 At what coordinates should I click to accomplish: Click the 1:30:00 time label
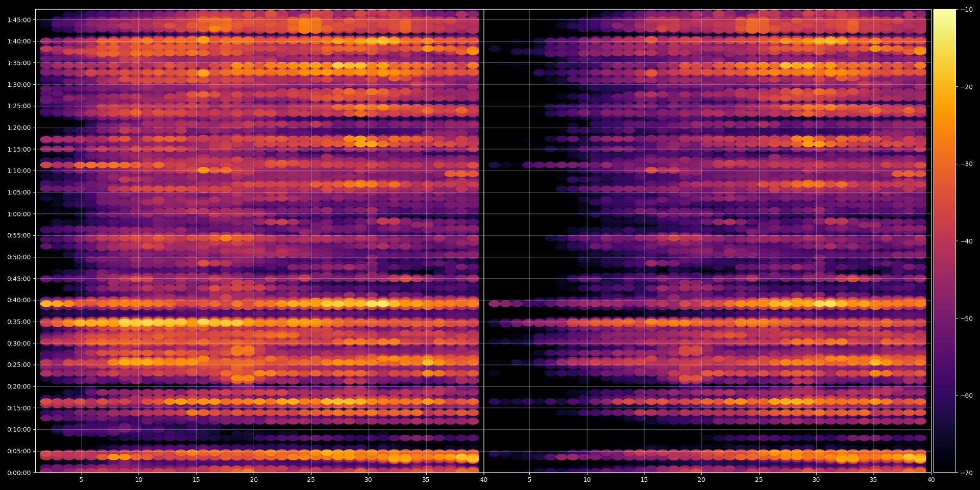[19, 84]
